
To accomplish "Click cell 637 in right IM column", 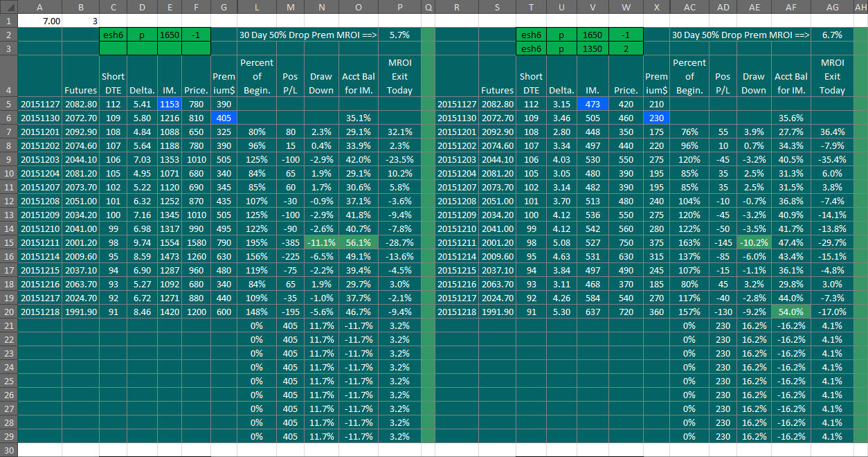I will tap(593, 312).
